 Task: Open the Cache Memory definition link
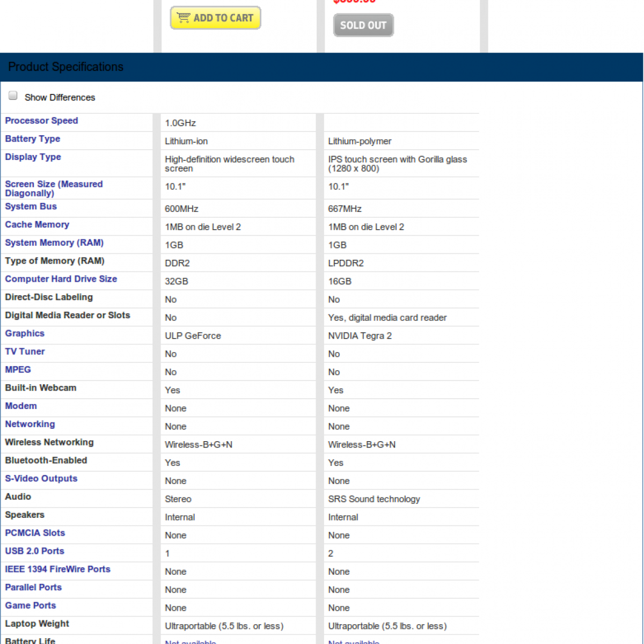coord(37,225)
